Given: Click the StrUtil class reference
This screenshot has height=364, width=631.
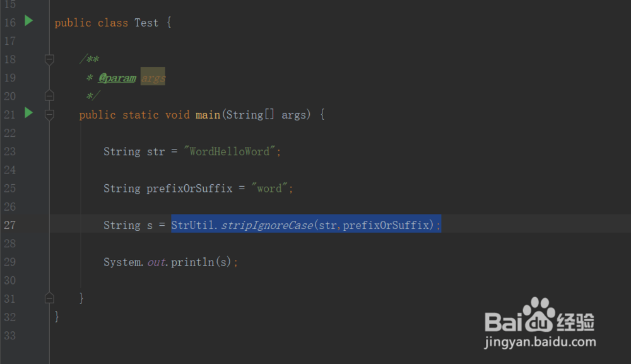Looking at the screenshot, I should (193, 225).
